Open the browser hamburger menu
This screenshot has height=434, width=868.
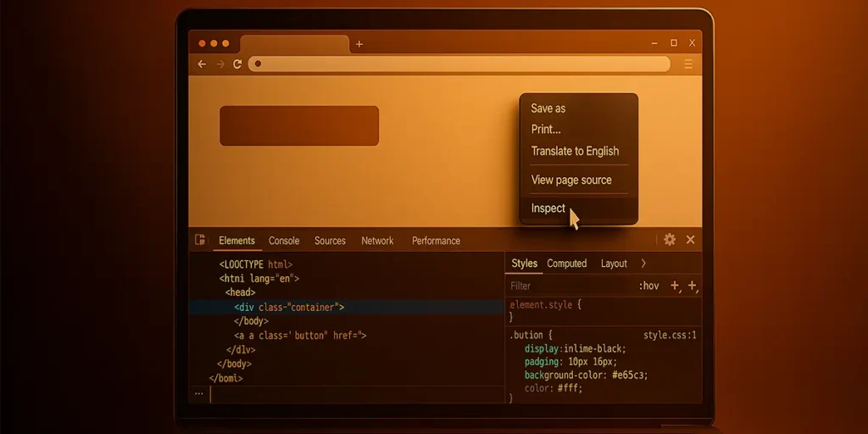pos(688,64)
